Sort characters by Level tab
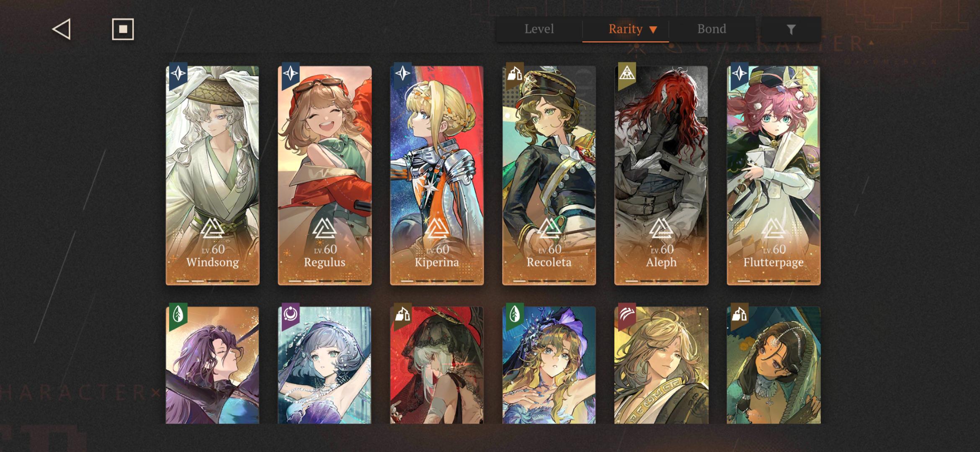The image size is (980, 452). click(x=539, y=29)
